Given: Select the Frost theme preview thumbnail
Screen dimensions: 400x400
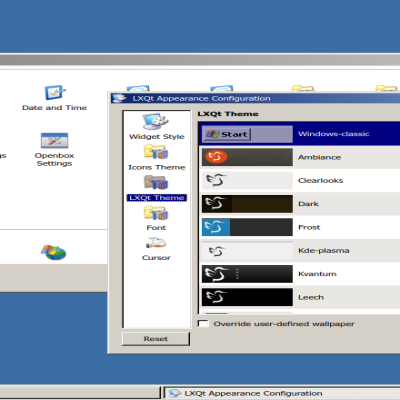Looking at the screenshot, I should (x=247, y=227).
